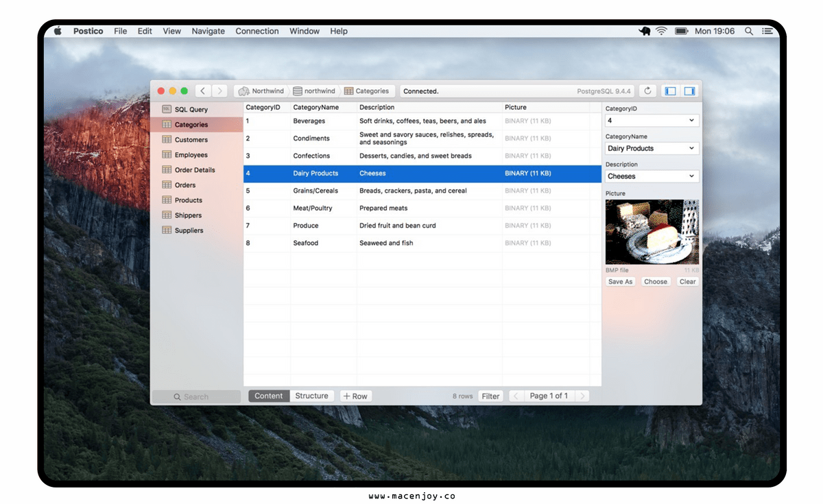The width and height of the screenshot is (823, 504).
Task: Click the northwind database breadcrumb
Action: coord(314,91)
